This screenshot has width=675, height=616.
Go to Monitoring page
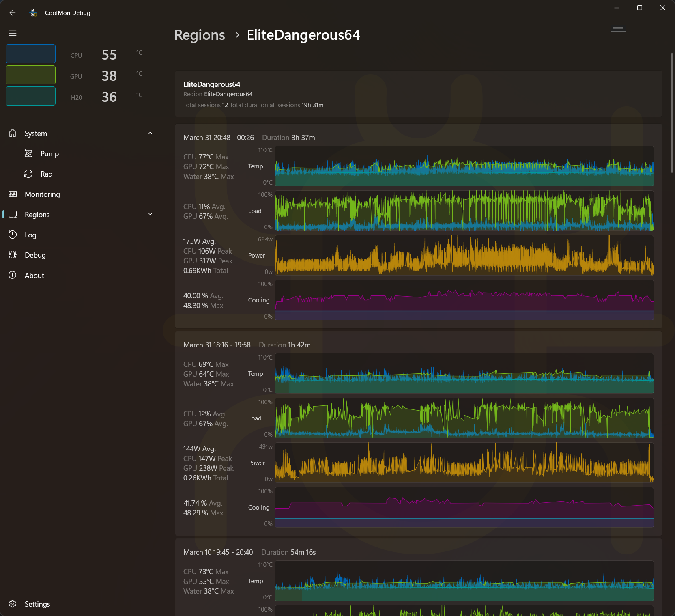click(x=80, y=194)
